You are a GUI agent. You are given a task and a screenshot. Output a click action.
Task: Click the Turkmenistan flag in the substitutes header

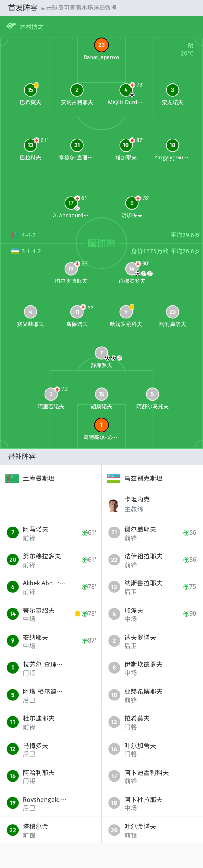[x=12, y=478]
